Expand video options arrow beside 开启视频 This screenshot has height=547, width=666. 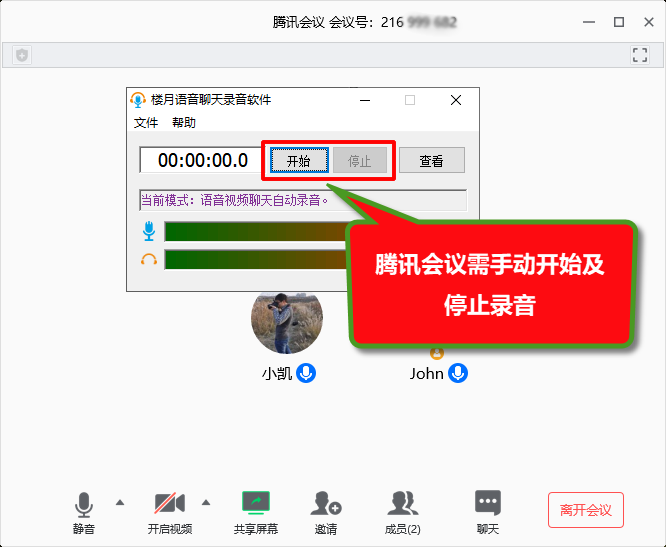(206, 503)
